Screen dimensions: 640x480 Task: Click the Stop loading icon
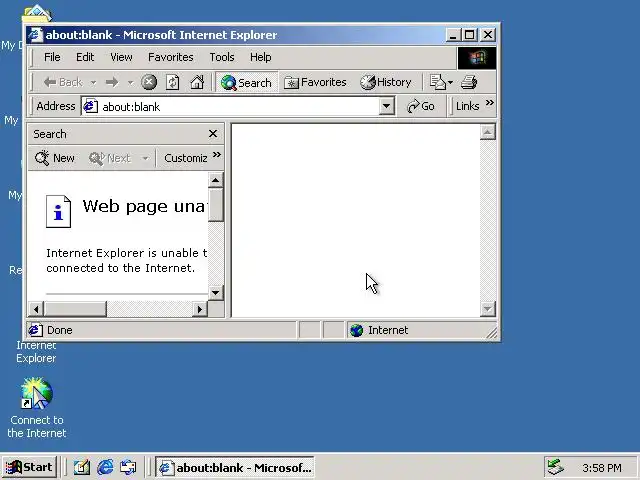[x=149, y=82]
